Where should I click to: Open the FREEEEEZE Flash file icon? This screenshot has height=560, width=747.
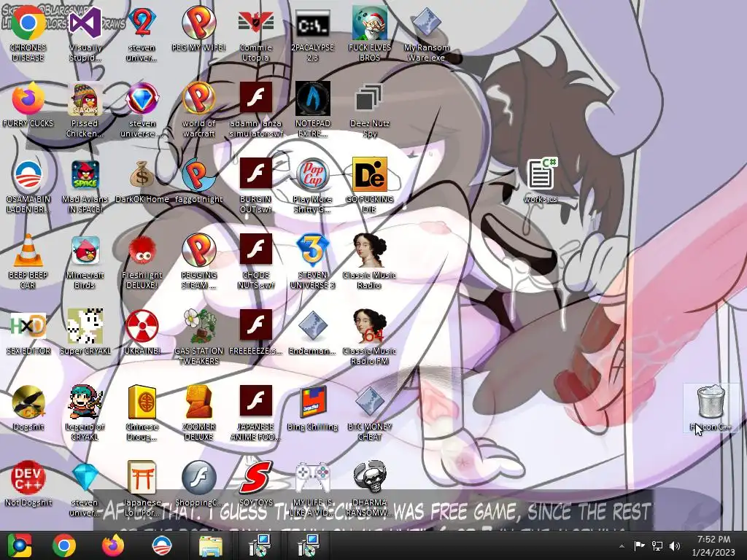coord(255,332)
